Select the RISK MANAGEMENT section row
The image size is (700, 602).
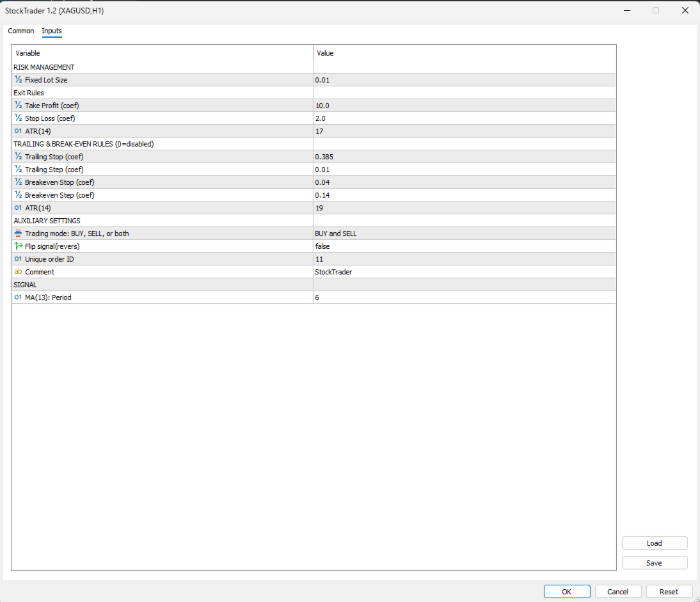point(314,67)
